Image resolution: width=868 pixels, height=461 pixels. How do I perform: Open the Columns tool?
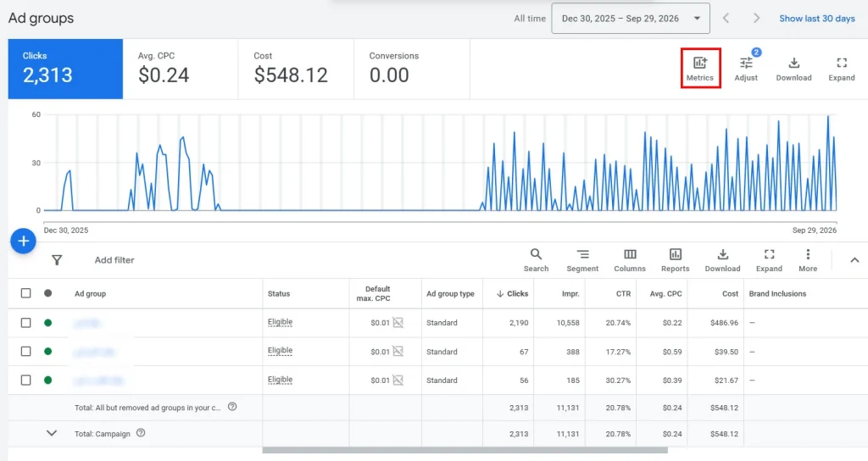[630, 260]
